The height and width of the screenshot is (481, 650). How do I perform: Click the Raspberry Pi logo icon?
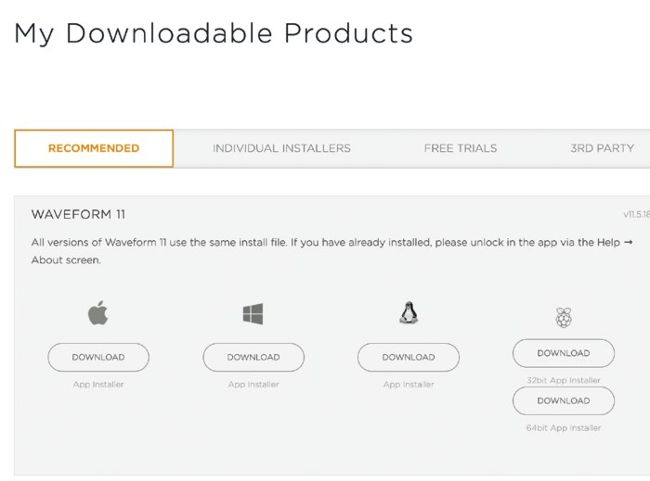pyautogui.click(x=563, y=318)
